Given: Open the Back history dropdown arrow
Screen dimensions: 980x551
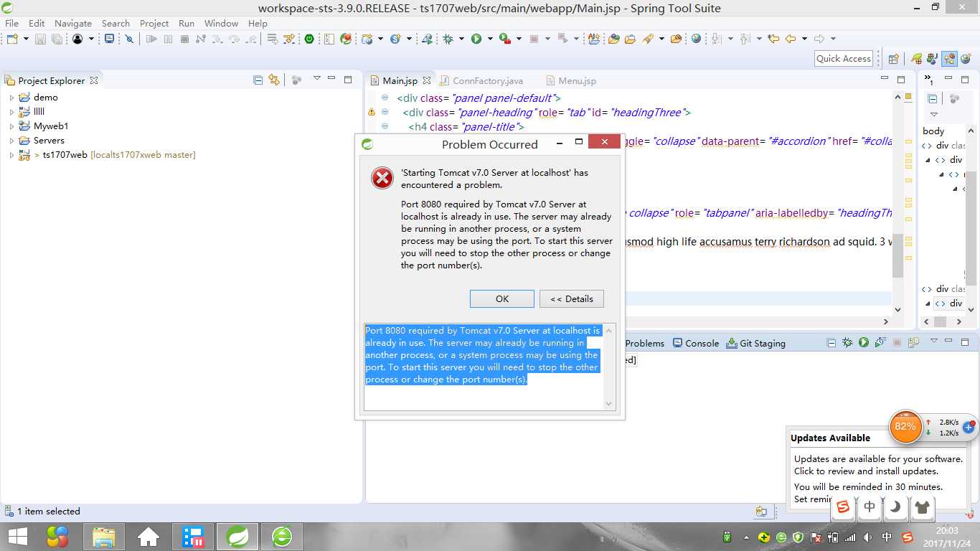Looking at the screenshot, I should coord(804,39).
